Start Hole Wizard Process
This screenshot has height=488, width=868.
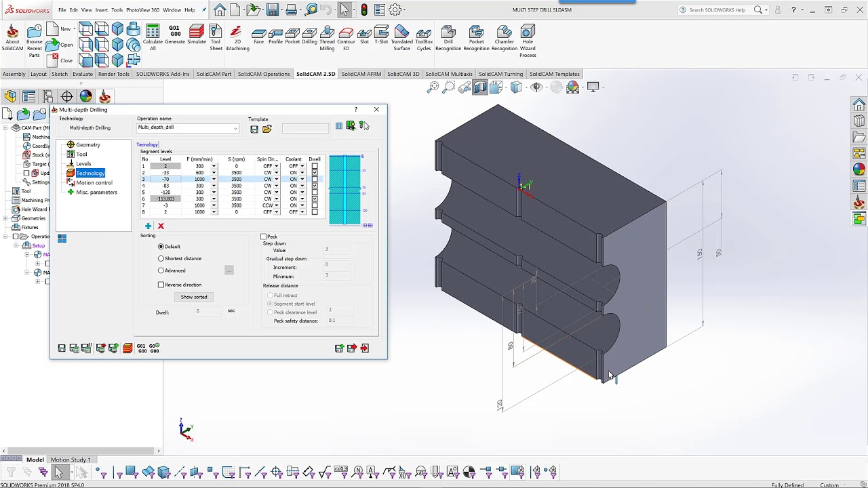tap(528, 41)
